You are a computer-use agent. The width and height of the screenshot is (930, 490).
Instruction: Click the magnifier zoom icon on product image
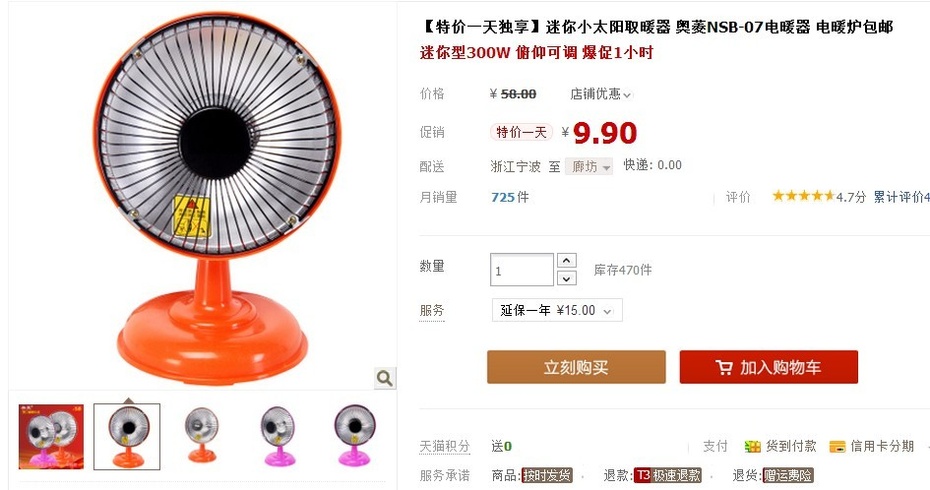(384, 378)
